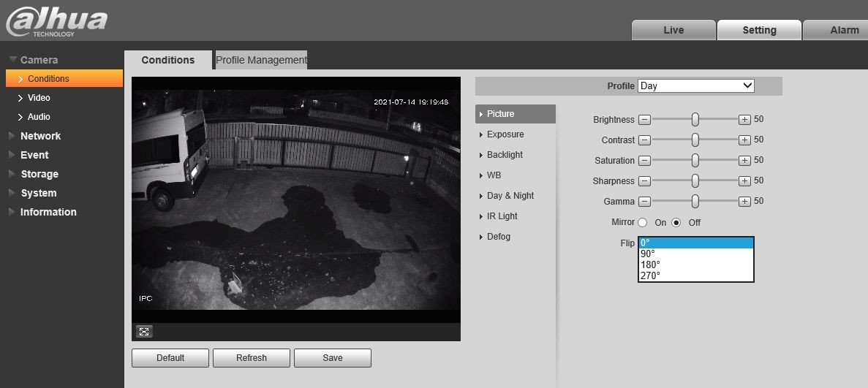Increase Sharpness with the plus button

tap(744, 181)
